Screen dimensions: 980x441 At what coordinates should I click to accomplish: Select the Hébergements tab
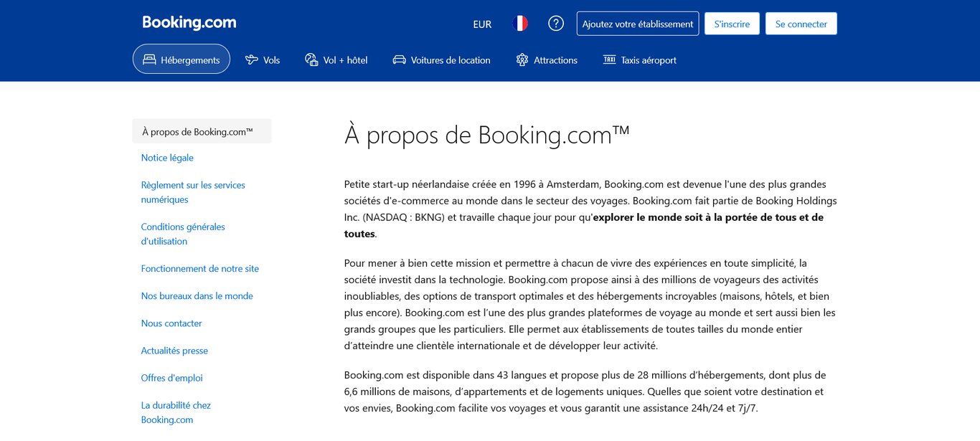[182, 59]
